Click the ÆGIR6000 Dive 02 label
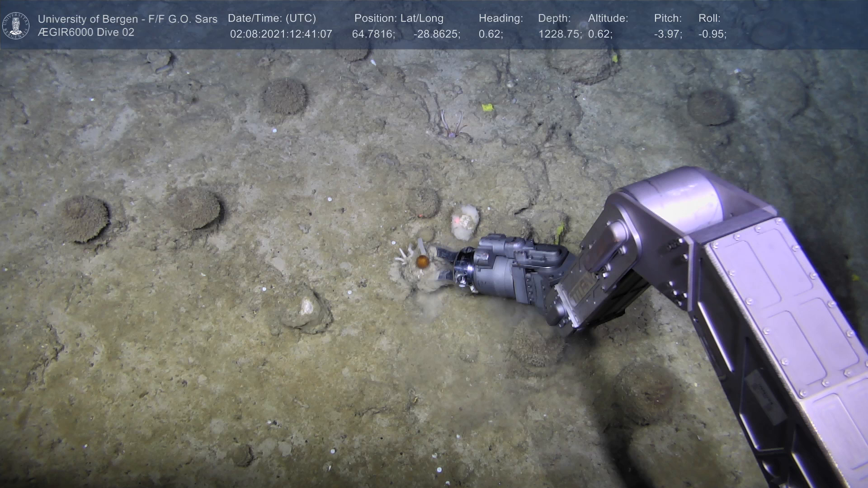Screen dimensions: 868x488 click(x=86, y=33)
